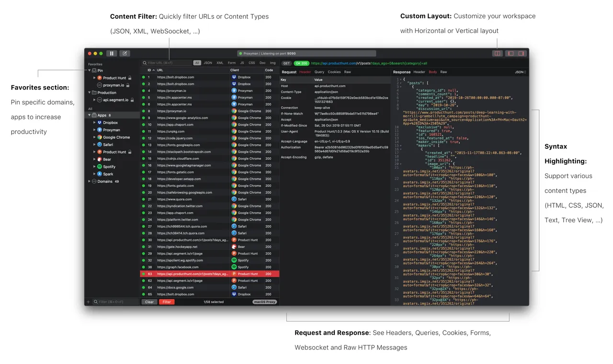This screenshot has height=364, width=613.
Task: Click the Proxyman listening status bar
Action: pyautogui.click(x=306, y=54)
